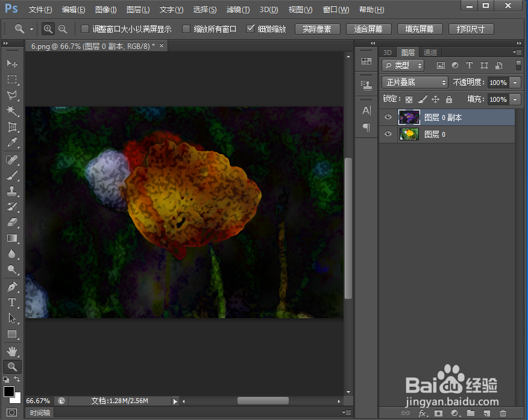Viewport: 528px width, 420px height.
Task: Uncheck 细微缩放 checkbox
Action: [250, 29]
